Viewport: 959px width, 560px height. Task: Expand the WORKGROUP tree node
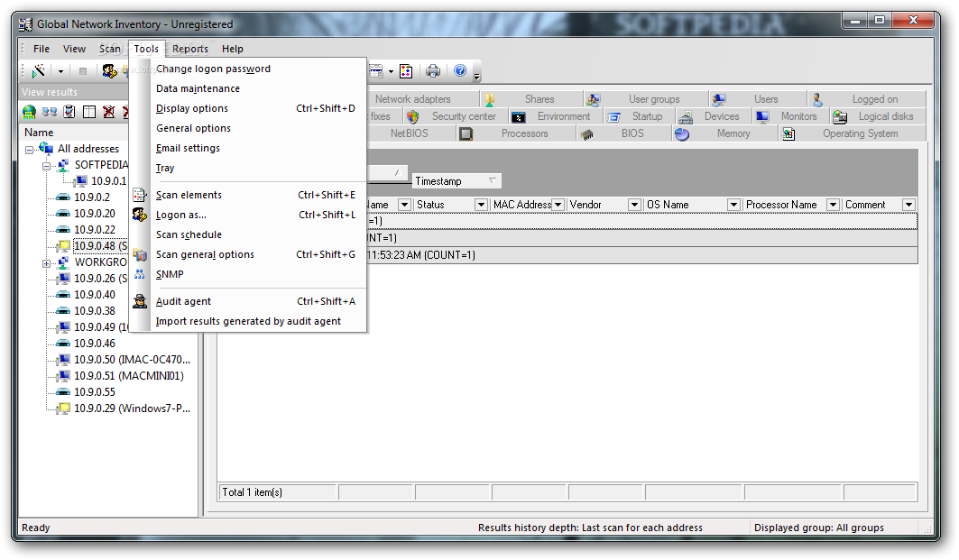[x=46, y=263]
